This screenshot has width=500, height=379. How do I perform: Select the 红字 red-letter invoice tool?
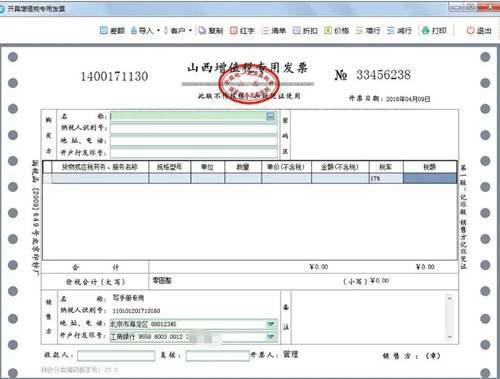tap(242, 31)
